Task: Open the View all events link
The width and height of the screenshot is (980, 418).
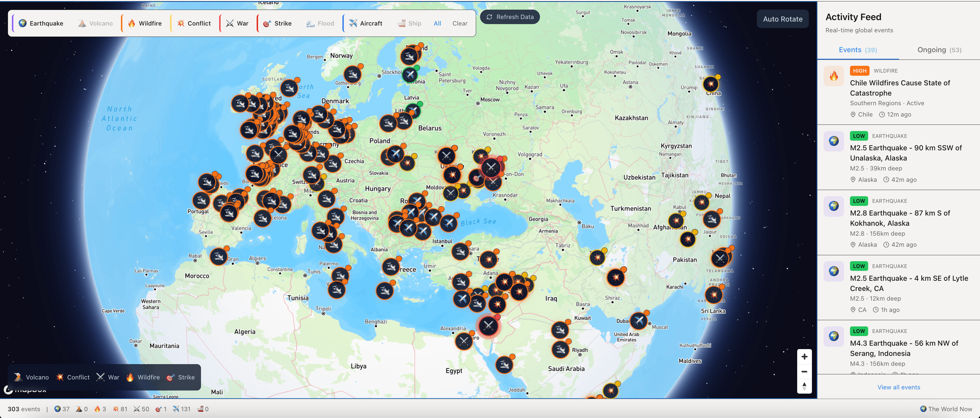Action: (899, 387)
